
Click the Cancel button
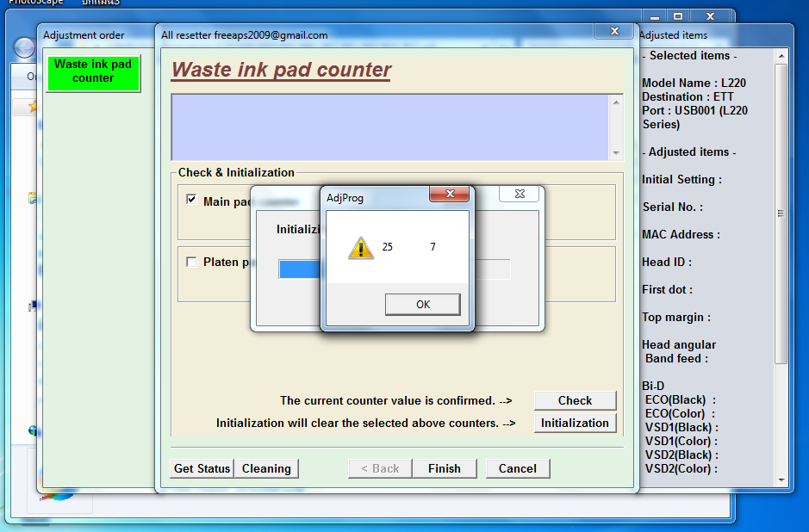click(518, 468)
